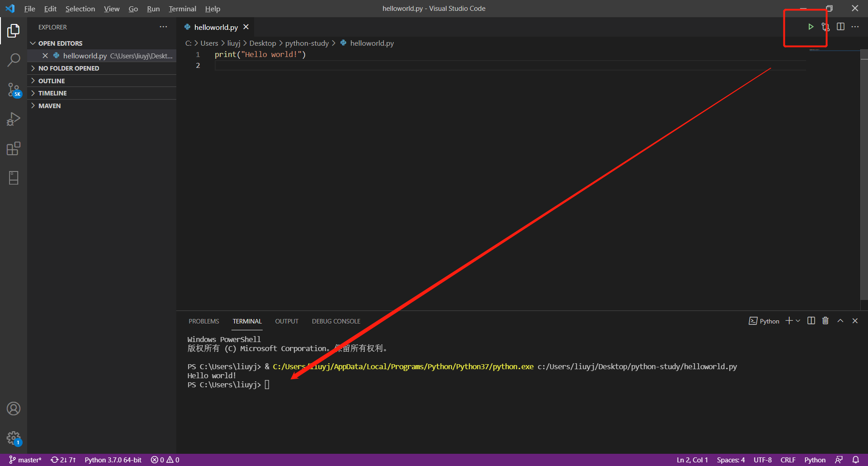The image size is (868, 466).
Task: Expand the TIMELINE section
Action: pyautogui.click(x=102, y=93)
